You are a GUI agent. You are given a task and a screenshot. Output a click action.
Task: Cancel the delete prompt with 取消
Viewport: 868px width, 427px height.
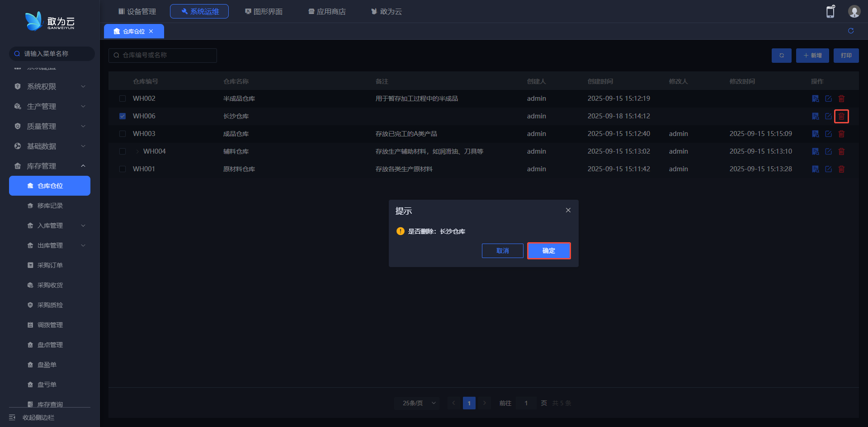click(502, 251)
